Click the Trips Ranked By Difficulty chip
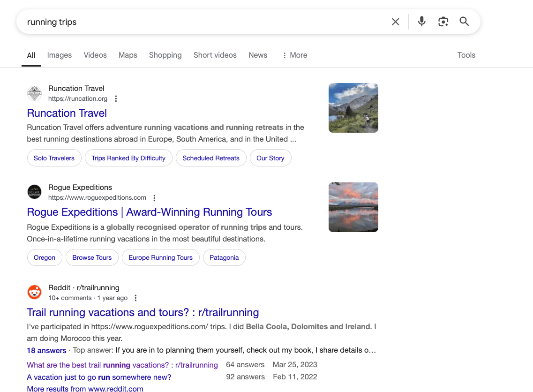 [x=128, y=158]
